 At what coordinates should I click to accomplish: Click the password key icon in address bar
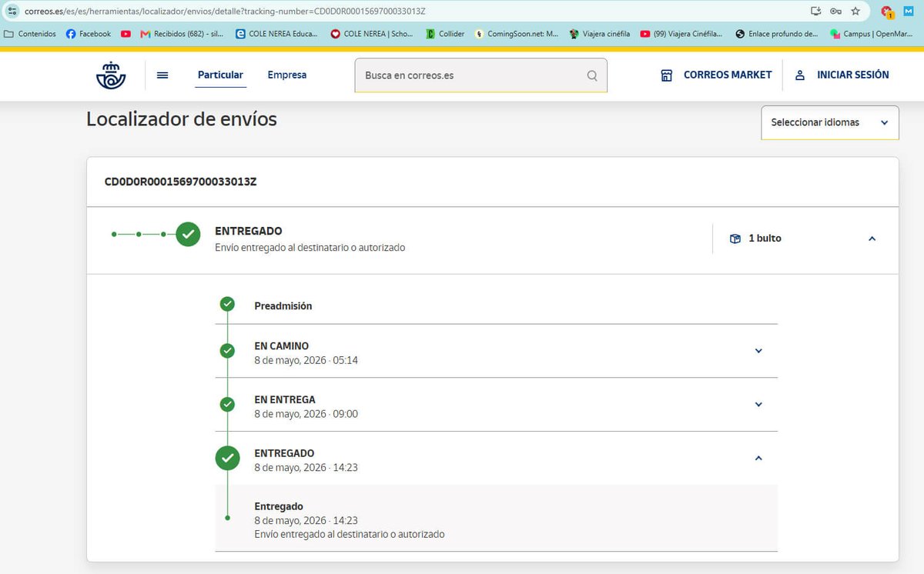click(x=835, y=11)
